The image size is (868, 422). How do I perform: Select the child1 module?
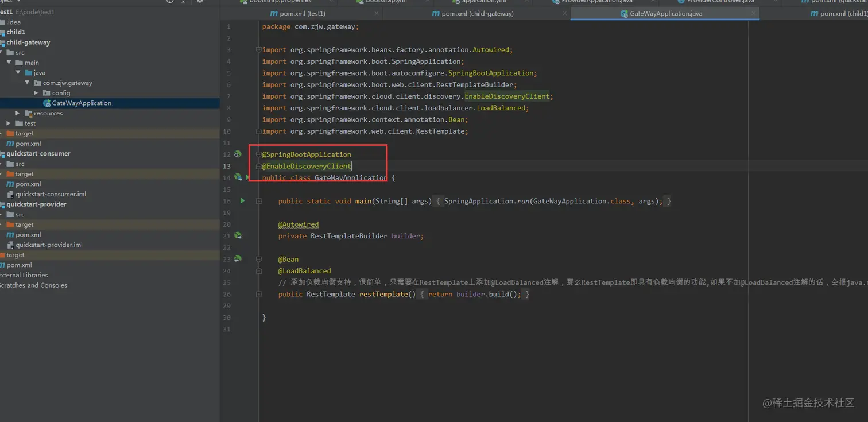(16, 32)
